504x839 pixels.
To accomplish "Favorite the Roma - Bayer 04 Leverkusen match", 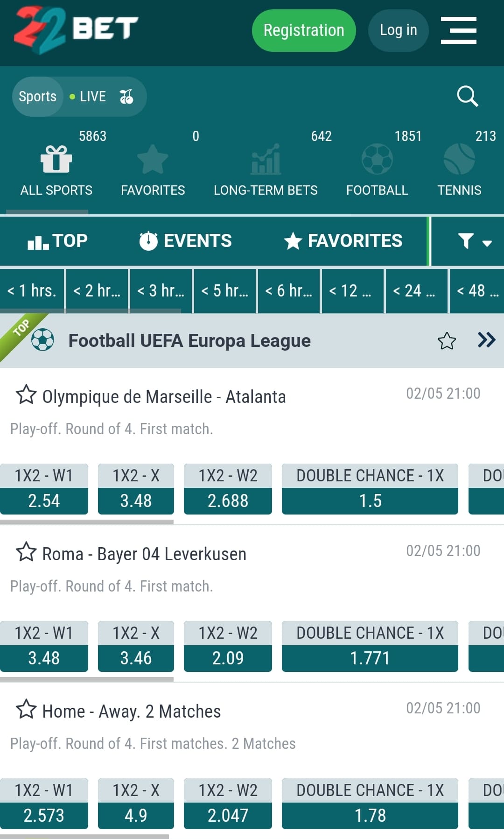I will click(27, 552).
